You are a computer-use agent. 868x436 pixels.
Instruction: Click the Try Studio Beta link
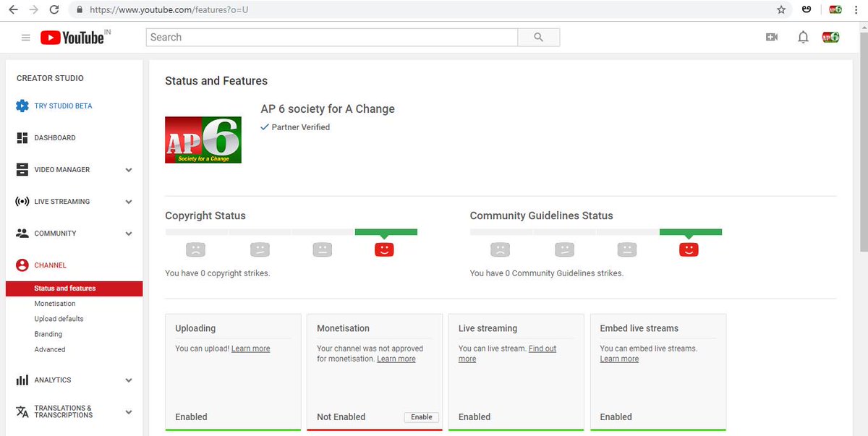pos(64,106)
